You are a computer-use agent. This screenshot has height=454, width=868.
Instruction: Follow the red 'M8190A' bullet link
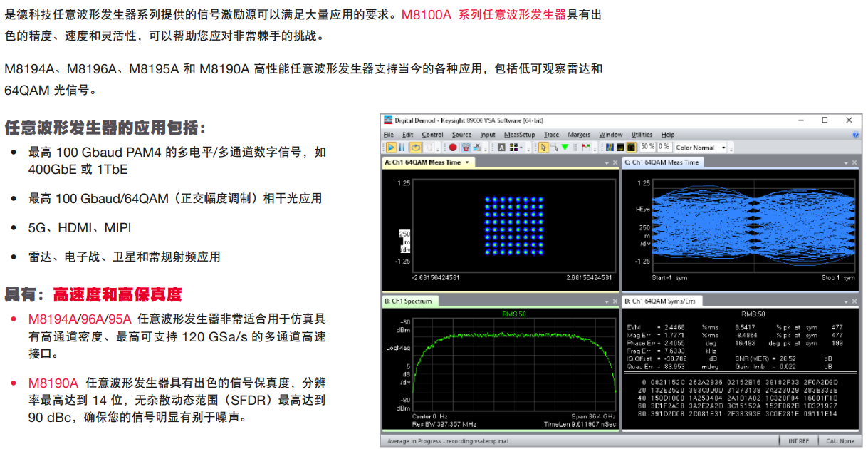[x=53, y=383]
